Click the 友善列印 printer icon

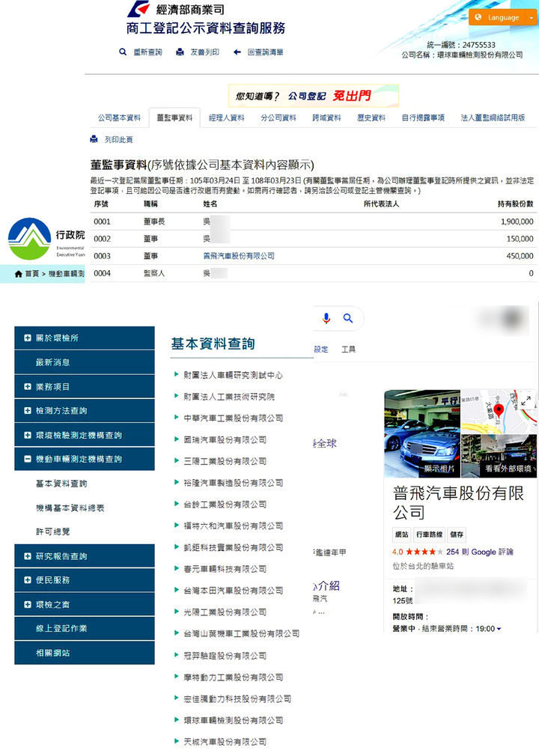pyautogui.click(x=180, y=52)
